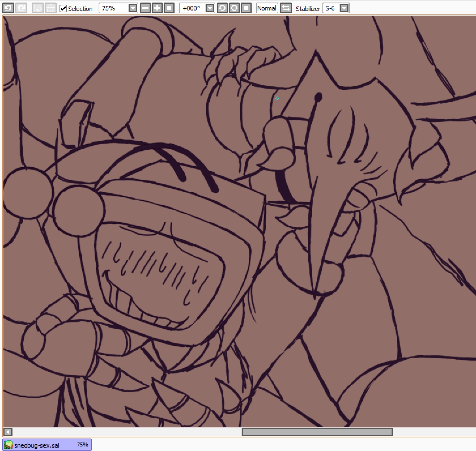Rotate the canvas clockwise

pyautogui.click(x=234, y=8)
